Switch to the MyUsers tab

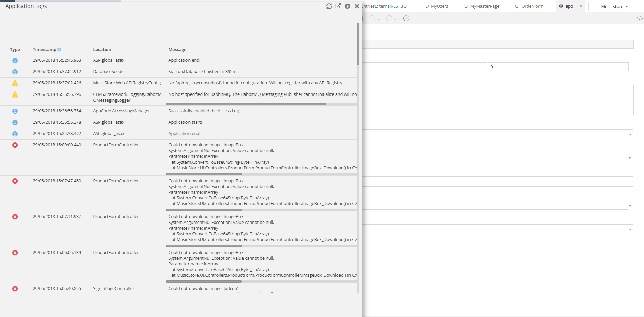tap(436, 6)
